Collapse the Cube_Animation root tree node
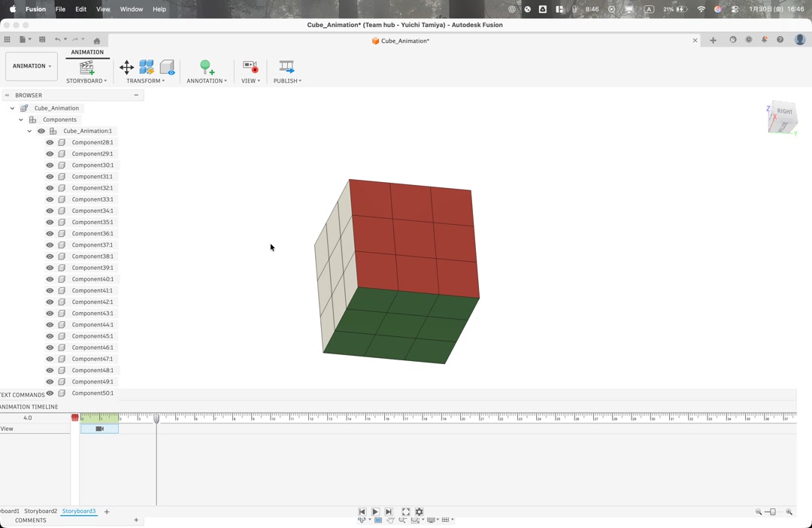The height and width of the screenshot is (528, 812). coord(13,108)
